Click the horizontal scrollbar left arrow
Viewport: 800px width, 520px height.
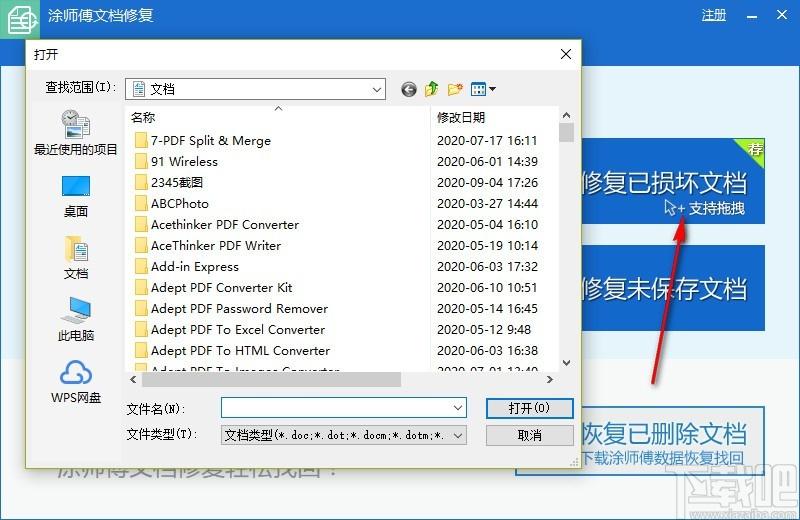coord(133,379)
